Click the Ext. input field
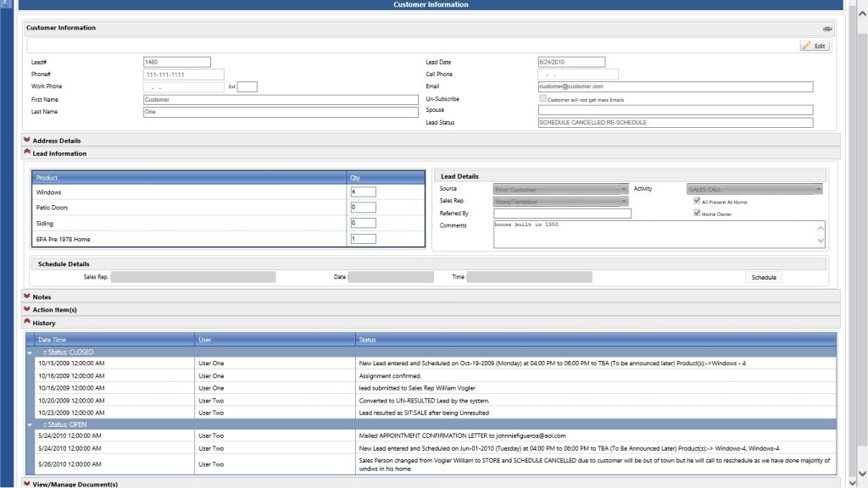Screen dimensions: 868x488 click(247, 87)
